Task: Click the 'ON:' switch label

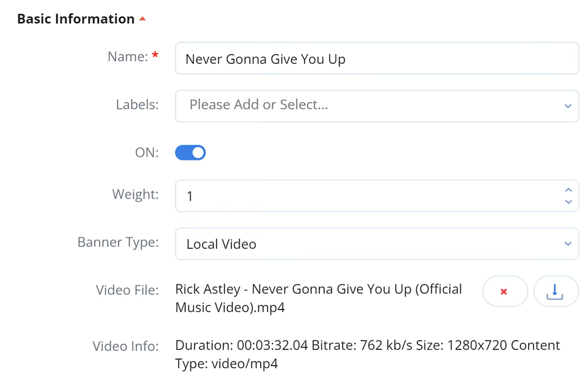Action: (147, 153)
